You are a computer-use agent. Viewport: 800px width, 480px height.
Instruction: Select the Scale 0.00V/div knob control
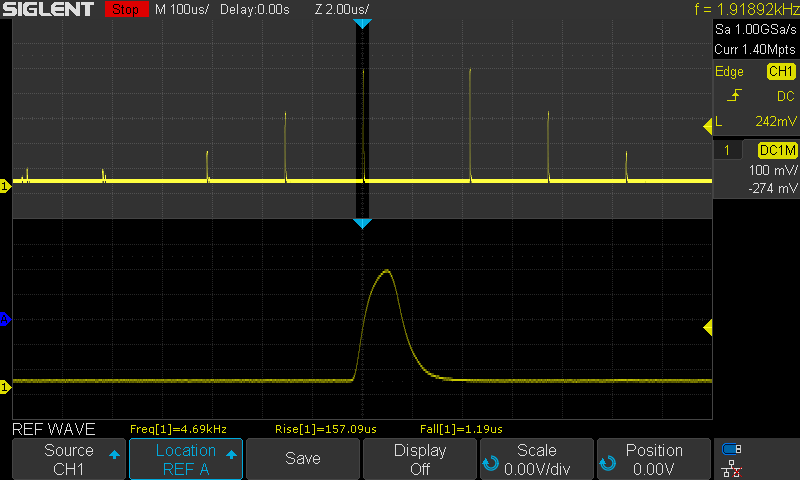[537, 459]
